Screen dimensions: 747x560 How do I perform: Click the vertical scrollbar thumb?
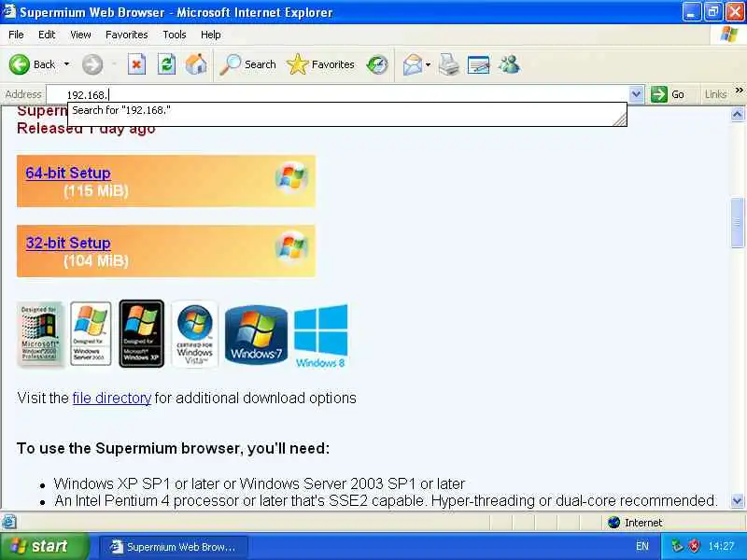[x=737, y=222]
